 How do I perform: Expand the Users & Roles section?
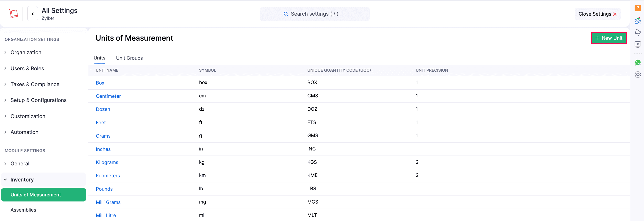click(27, 69)
